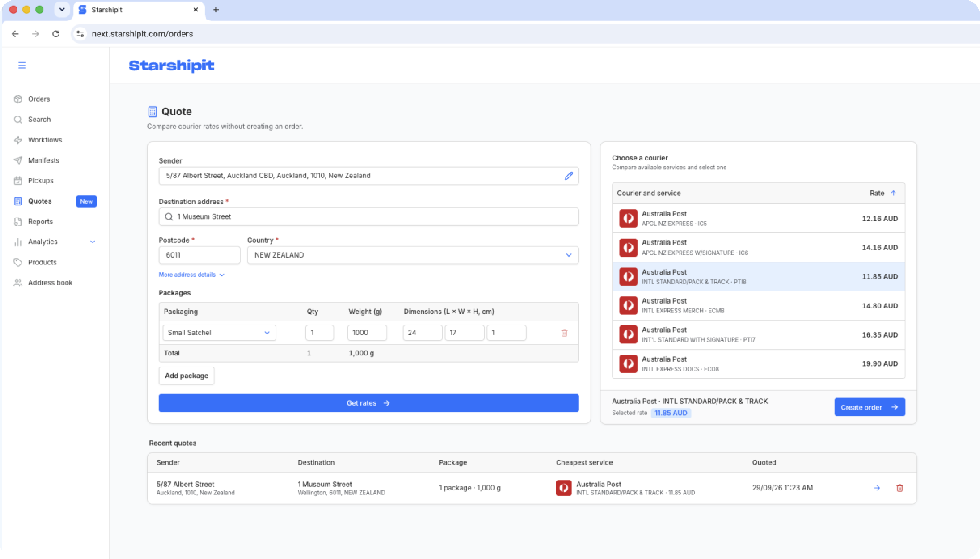Delete the Small Satchel package row
This screenshot has width=980, height=559.
[x=564, y=333]
